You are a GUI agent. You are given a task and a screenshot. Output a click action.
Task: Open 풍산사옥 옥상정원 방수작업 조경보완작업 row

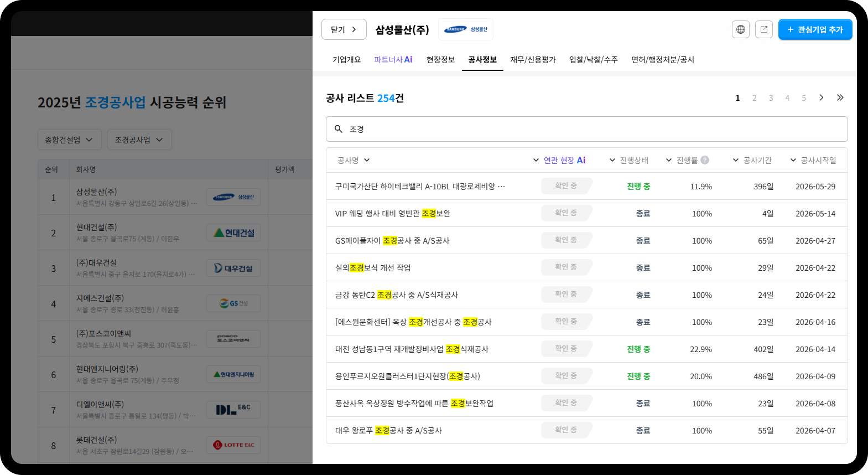(x=587, y=404)
